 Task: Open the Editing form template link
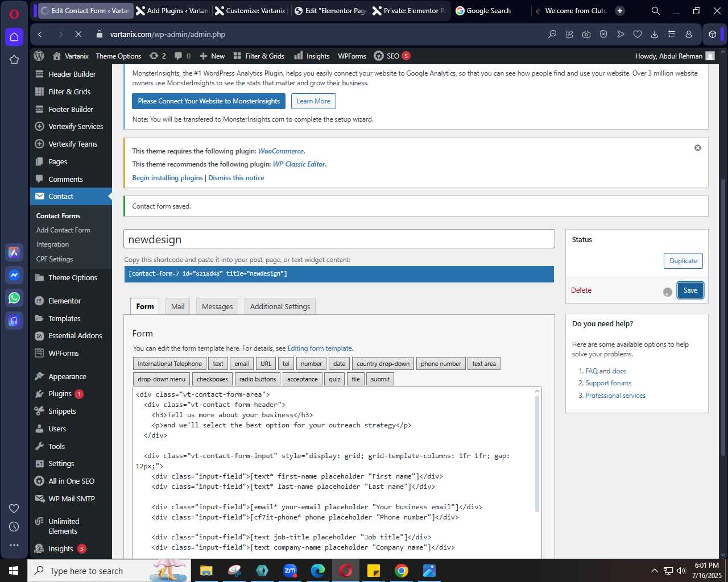click(320, 348)
